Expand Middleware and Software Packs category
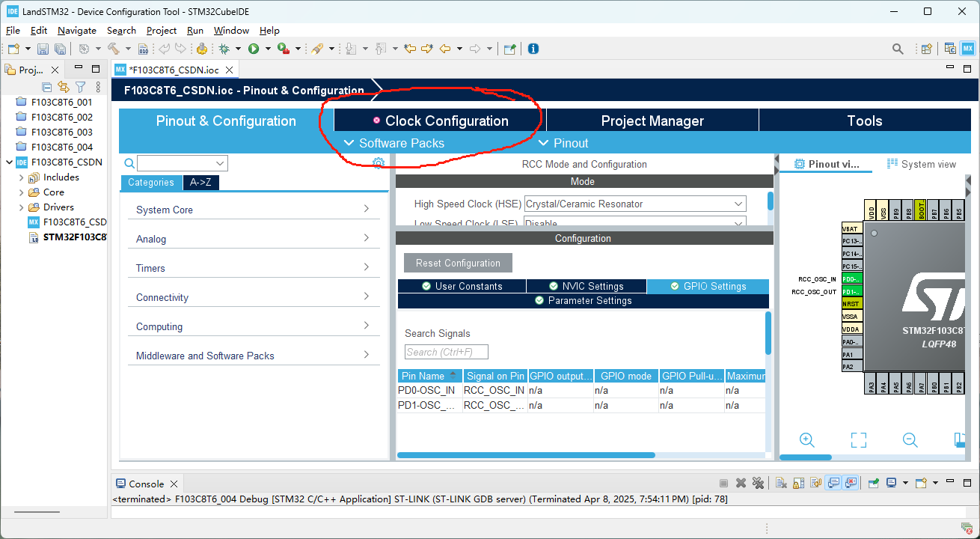 click(x=254, y=356)
